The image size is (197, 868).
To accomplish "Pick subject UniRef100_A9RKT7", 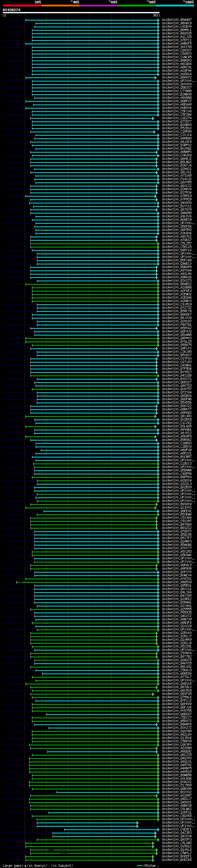I will coord(177,410).
